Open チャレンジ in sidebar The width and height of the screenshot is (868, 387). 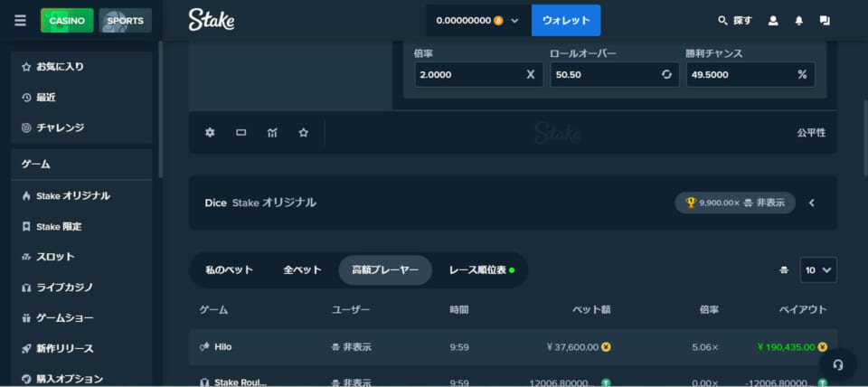(x=81, y=127)
